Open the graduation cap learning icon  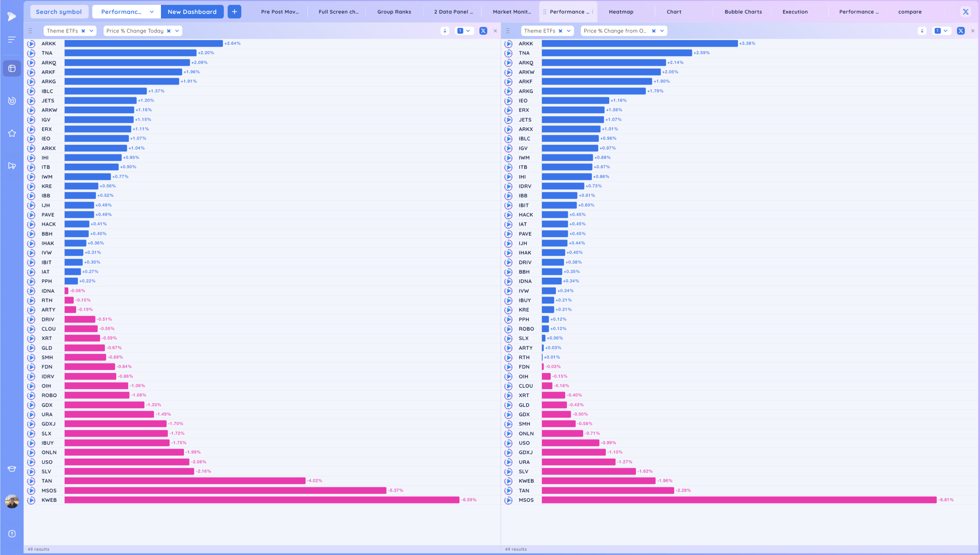click(x=12, y=469)
